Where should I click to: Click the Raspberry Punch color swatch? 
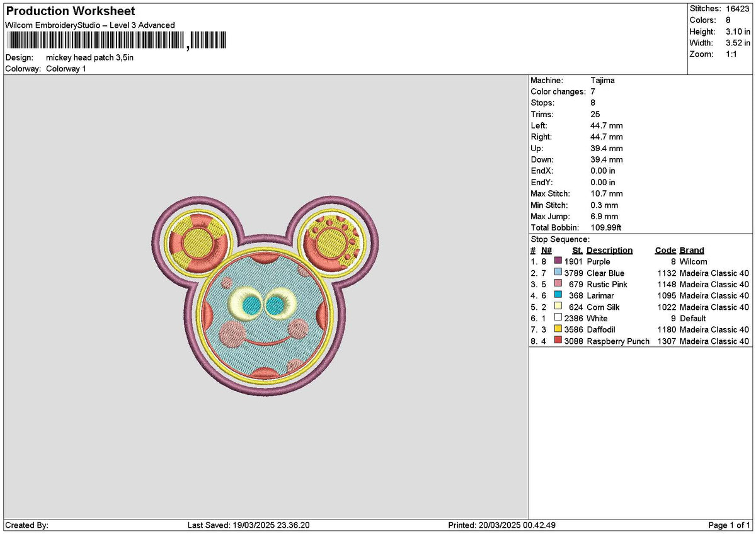(558, 341)
